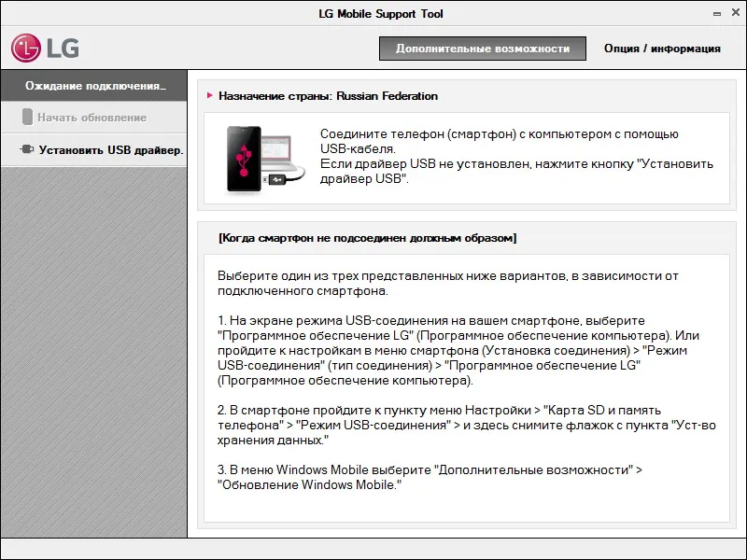Click instruction step 1 about USB-соединения mode
Image resolution: width=747 pixels, height=560 pixels.
point(458,351)
